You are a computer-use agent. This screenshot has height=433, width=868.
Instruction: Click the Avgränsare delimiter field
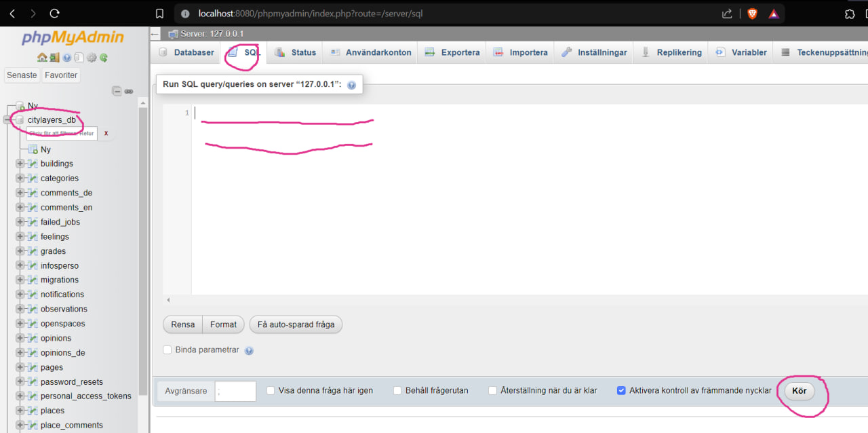(235, 391)
